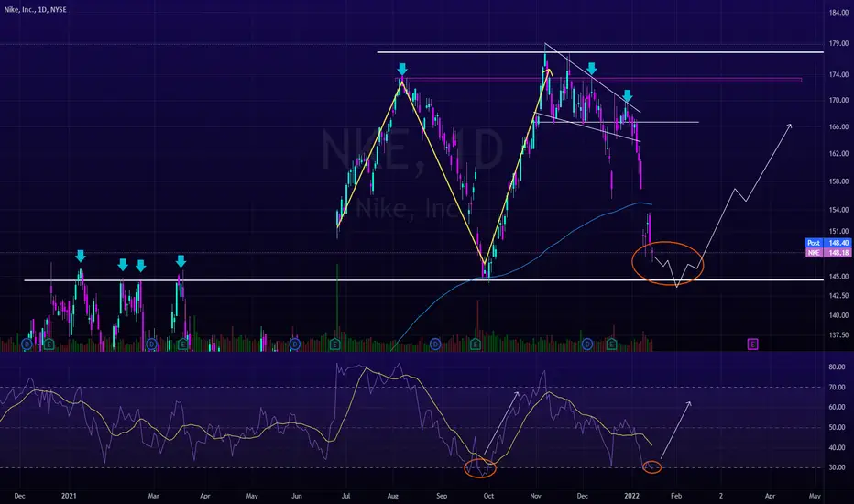The height and width of the screenshot is (504, 854).
Task: Click the 50.00 RSI axis label
Action: pos(837,427)
